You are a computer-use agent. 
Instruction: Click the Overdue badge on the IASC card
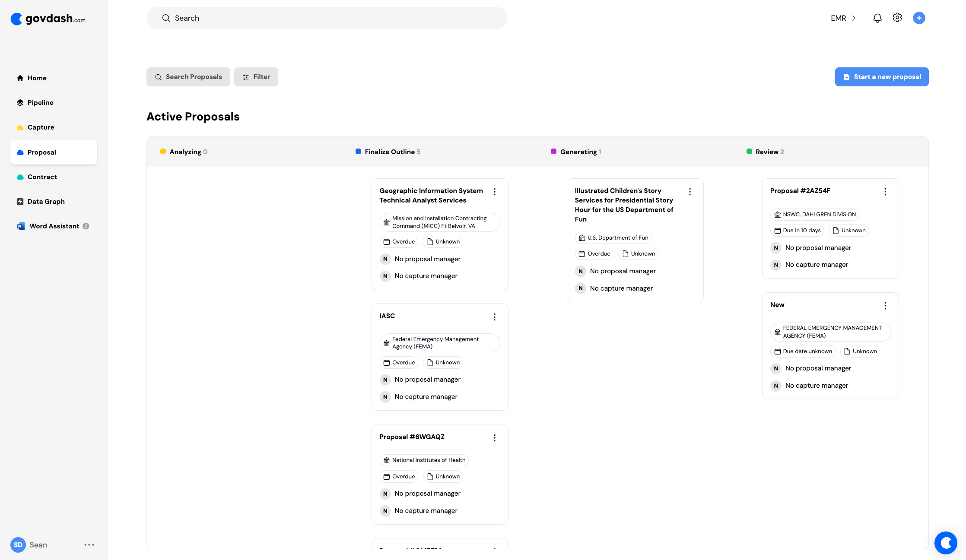(399, 362)
